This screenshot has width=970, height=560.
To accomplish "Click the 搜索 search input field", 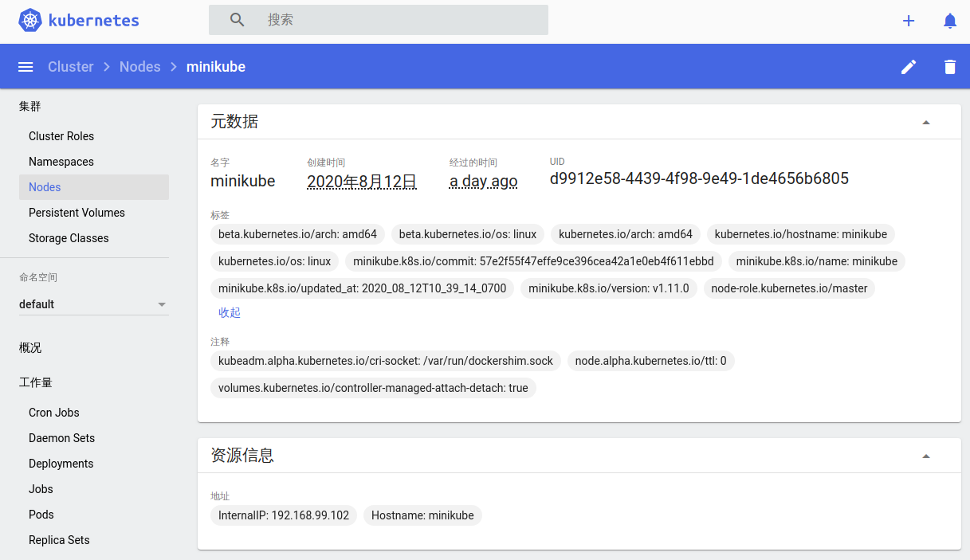I will [x=379, y=20].
